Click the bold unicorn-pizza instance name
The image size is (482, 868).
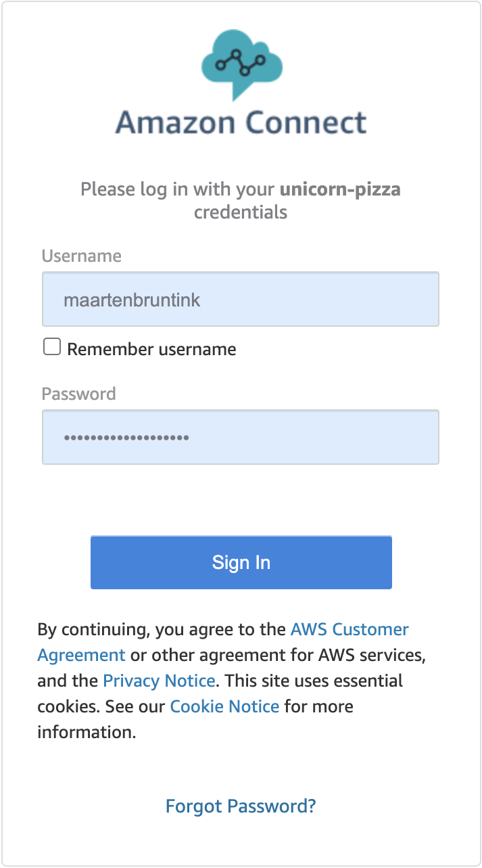(340, 189)
